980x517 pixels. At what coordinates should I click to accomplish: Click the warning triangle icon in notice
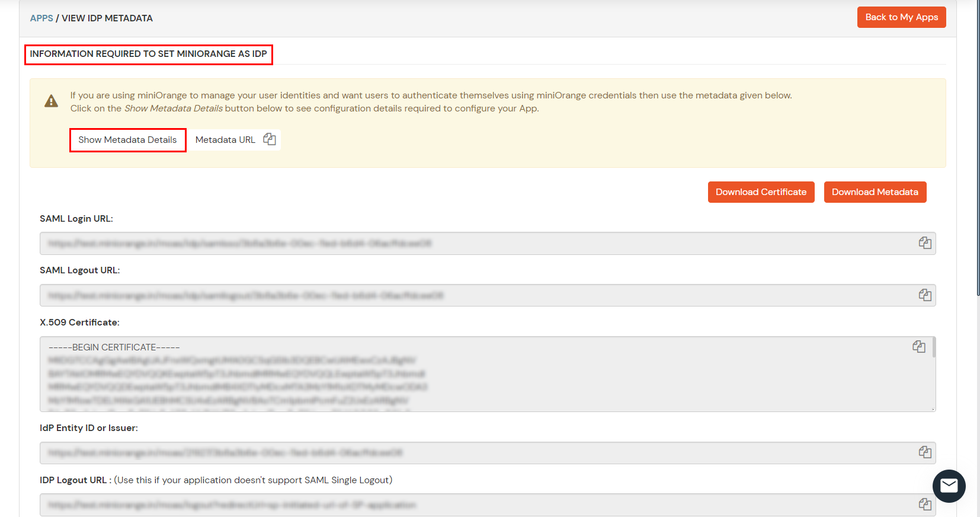tap(52, 101)
